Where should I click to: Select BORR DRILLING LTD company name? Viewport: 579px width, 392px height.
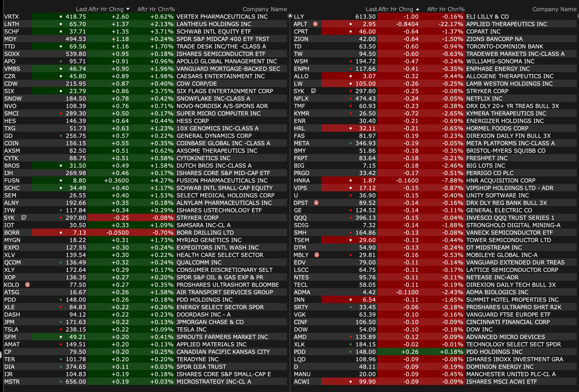point(205,233)
